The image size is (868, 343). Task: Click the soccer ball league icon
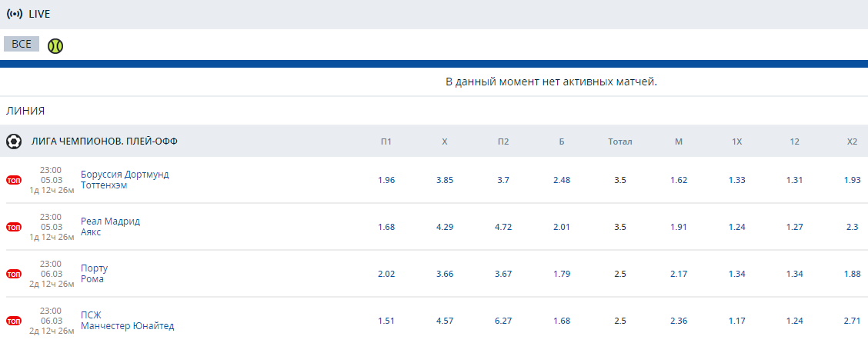pos(13,142)
